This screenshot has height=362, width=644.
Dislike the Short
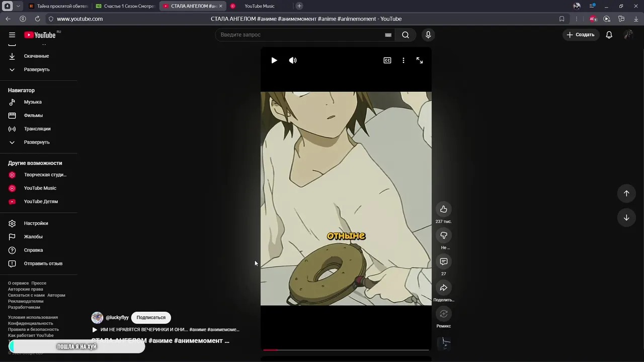tap(443, 235)
